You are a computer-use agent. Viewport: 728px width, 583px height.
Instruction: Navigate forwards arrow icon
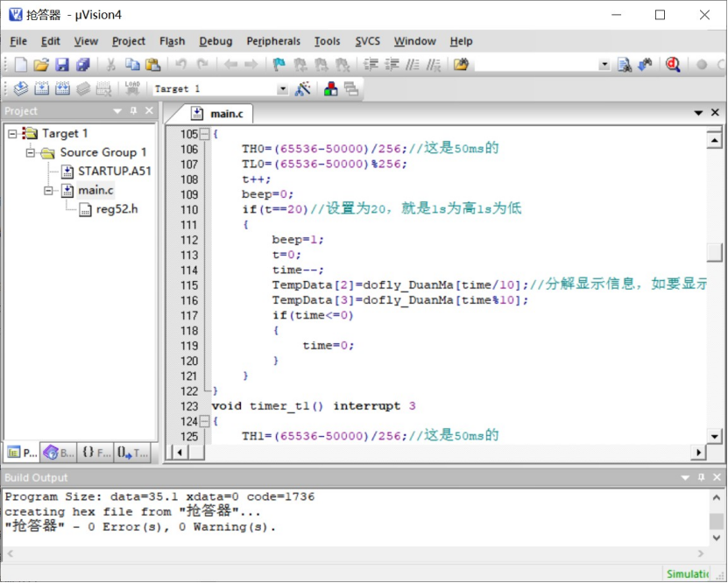tap(251, 65)
